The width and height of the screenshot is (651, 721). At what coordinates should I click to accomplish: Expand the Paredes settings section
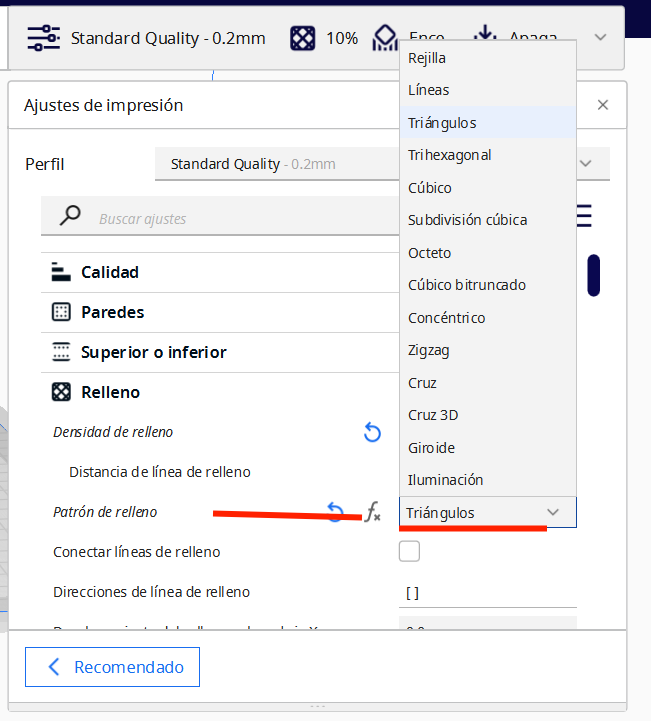click(112, 312)
